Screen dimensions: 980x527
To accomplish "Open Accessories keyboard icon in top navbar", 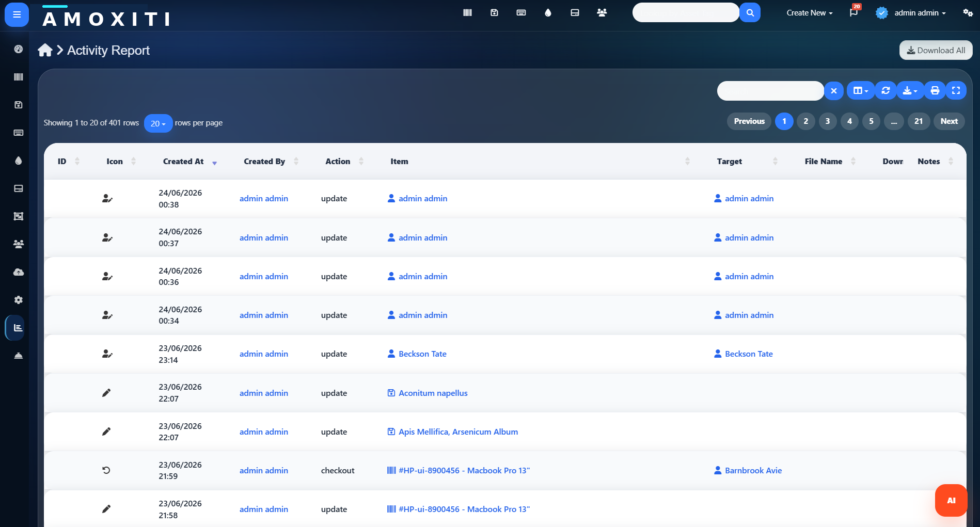I will tap(521, 12).
